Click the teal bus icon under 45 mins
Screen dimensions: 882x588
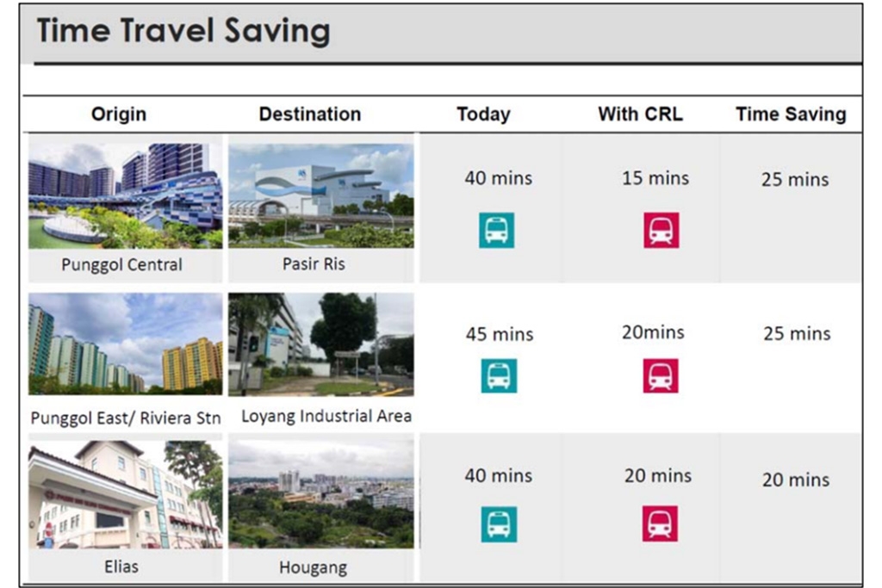tap(499, 375)
